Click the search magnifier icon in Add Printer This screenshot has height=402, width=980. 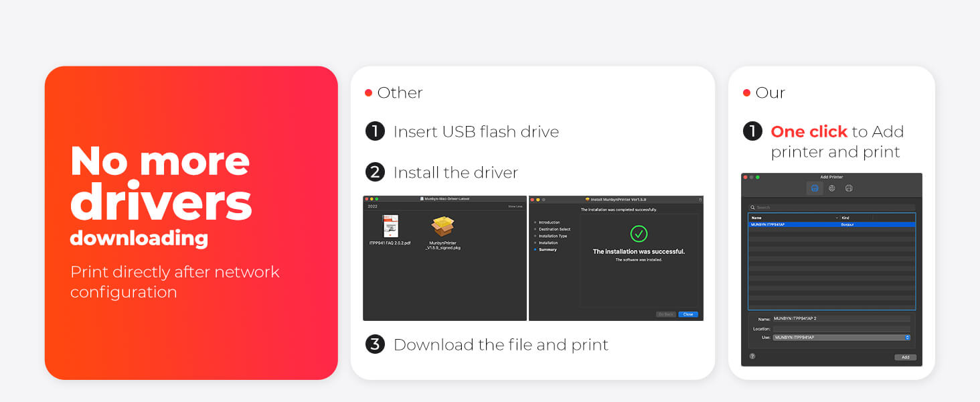[753, 208]
